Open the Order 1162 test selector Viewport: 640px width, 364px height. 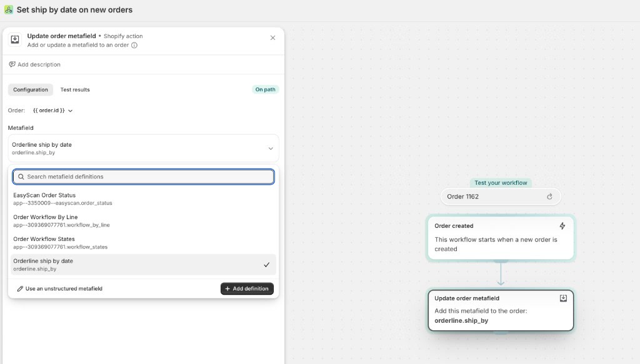(501, 197)
